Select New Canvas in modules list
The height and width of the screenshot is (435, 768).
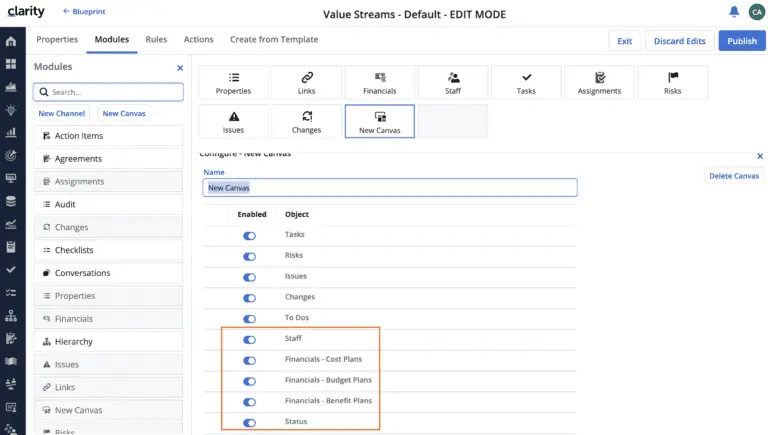point(108,411)
